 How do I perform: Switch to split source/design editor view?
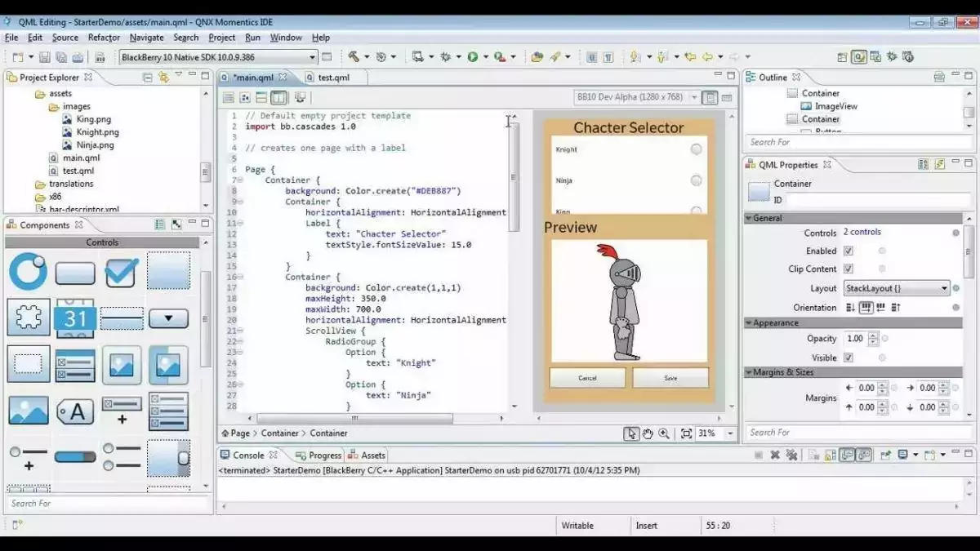279,97
